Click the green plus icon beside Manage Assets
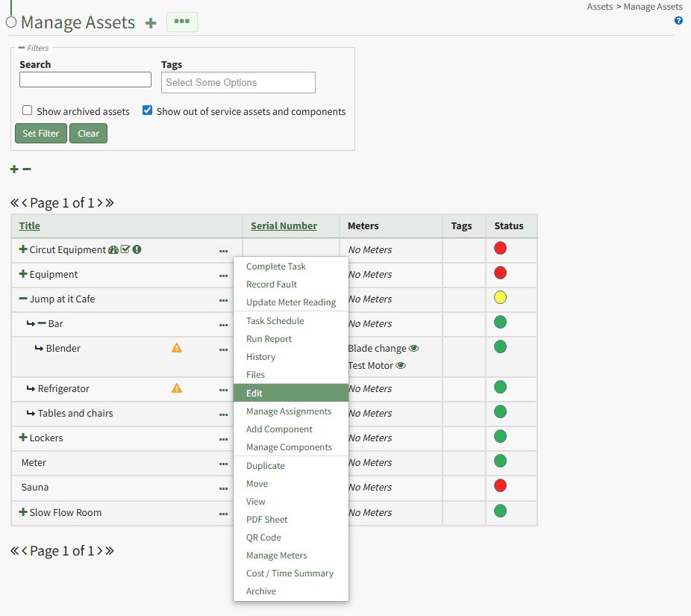The width and height of the screenshot is (691, 616). pyautogui.click(x=151, y=23)
